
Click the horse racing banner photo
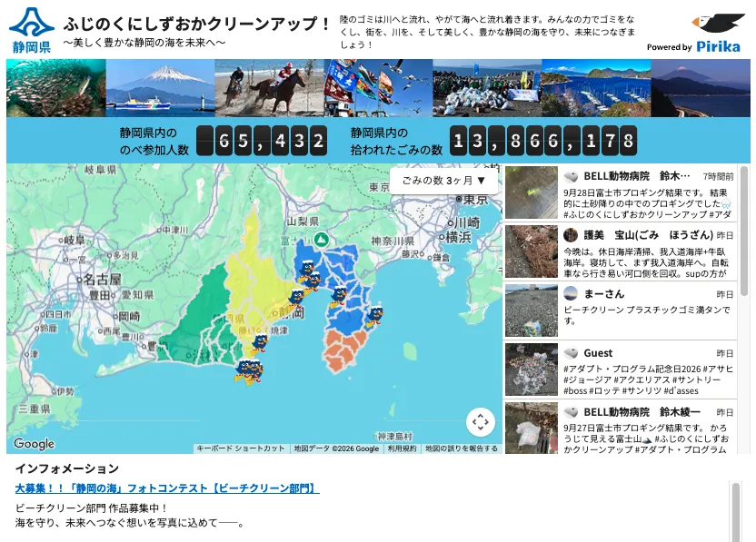tap(270, 88)
